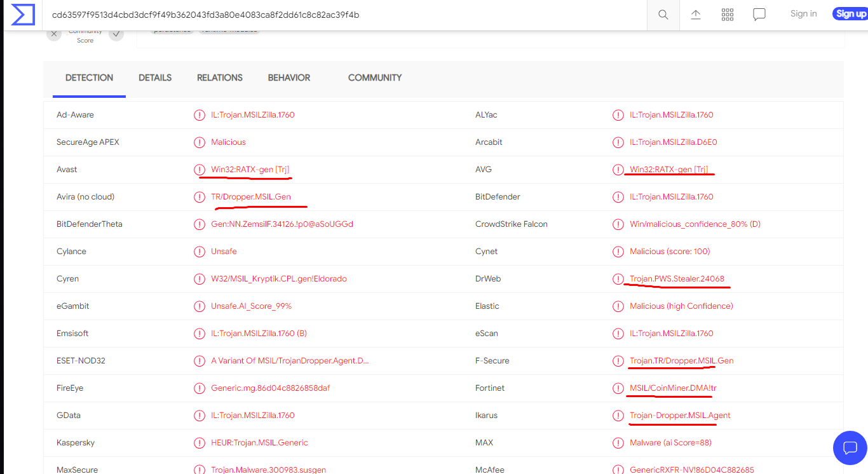Viewport: 868px width, 474px height.
Task: Click the alert icon in Elastic row
Action: tap(618, 306)
